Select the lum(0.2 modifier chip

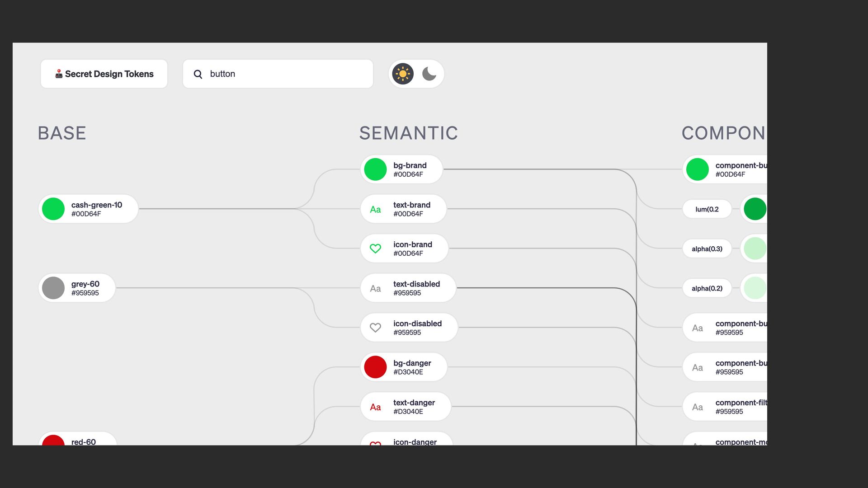707,209
